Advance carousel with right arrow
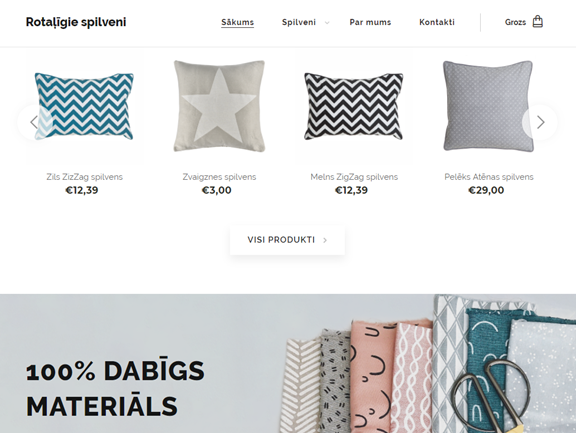Viewport: 576px width, 433px height. pos(540,122)
